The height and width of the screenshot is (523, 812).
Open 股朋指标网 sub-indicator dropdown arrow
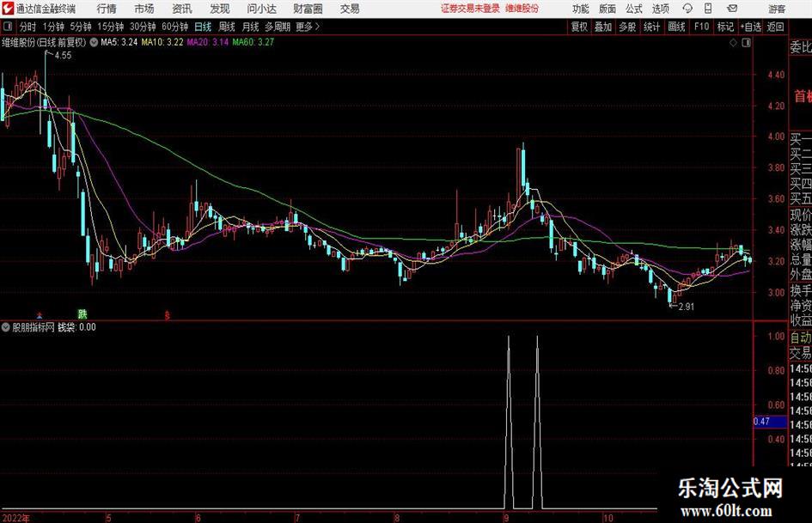coord(6,327)
